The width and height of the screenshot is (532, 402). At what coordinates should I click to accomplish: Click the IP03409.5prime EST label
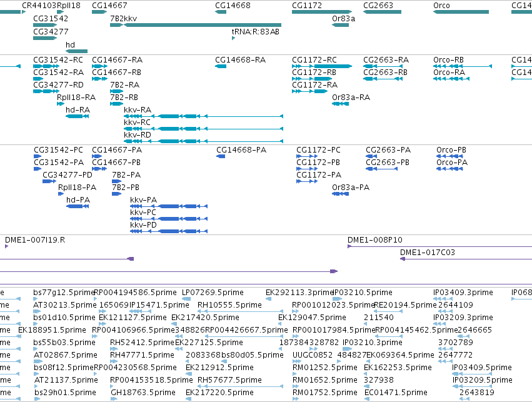click(x=482, y=368)
